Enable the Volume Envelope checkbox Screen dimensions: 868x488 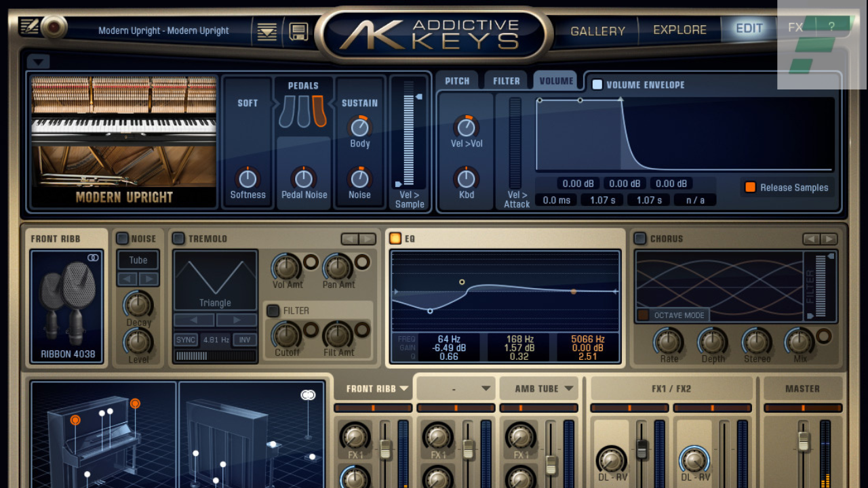(597, 85)
